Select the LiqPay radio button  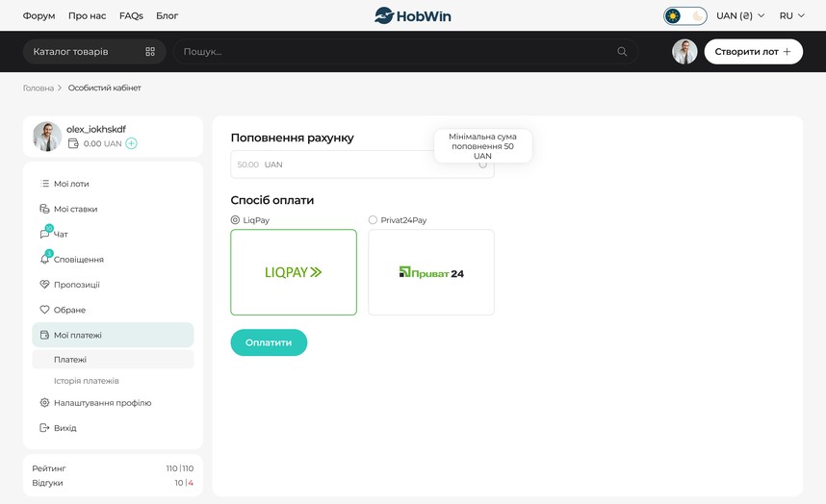[x=235, y=220]
